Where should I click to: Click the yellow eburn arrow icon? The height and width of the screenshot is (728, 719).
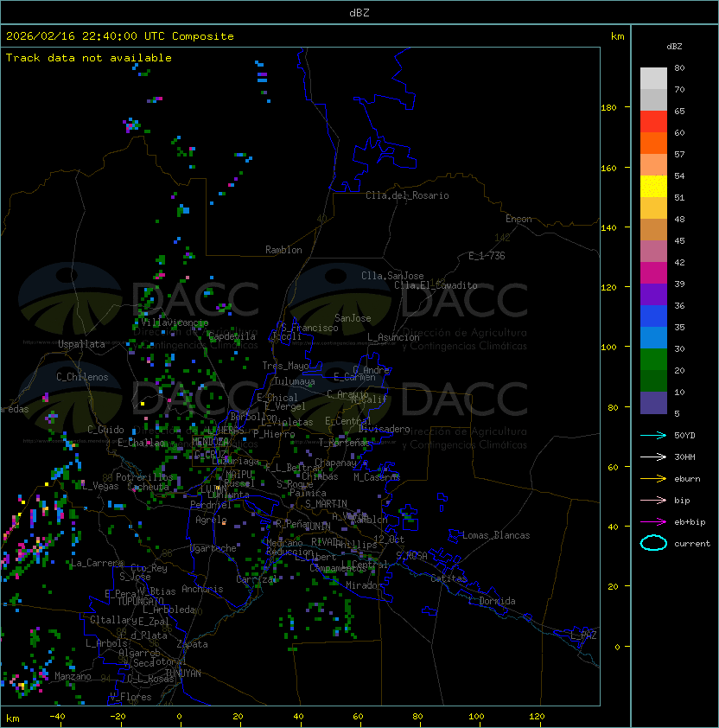coord(653,478)
